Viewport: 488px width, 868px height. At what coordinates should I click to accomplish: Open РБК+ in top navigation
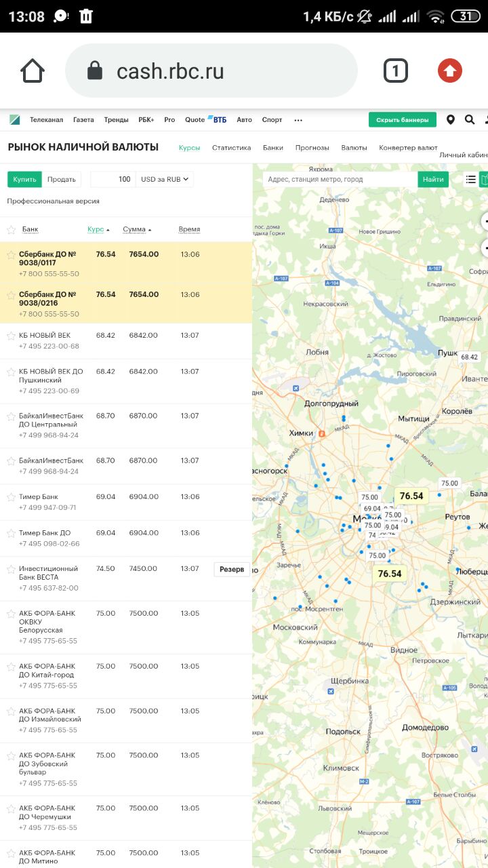point(146,120)
